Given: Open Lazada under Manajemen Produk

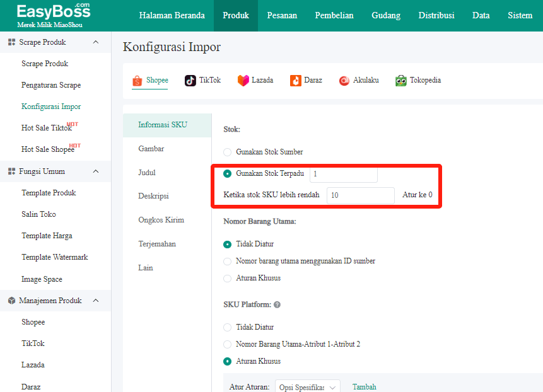Looking at the screenshot, I should 33,365.
